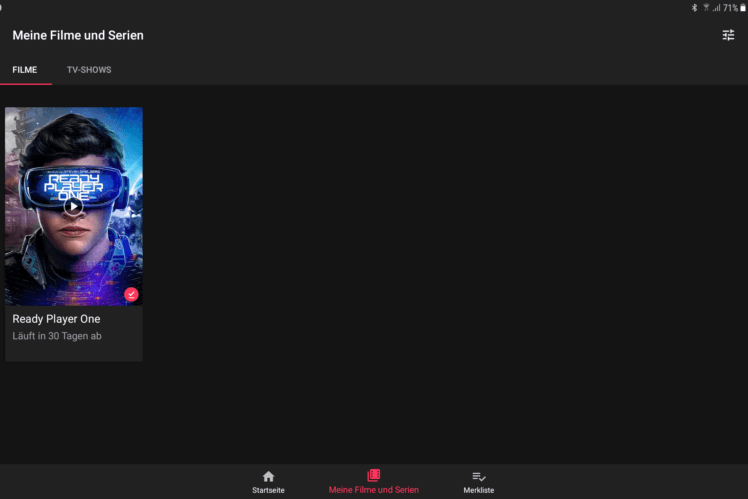Check the Bluetooth status icon

(695, 8)
